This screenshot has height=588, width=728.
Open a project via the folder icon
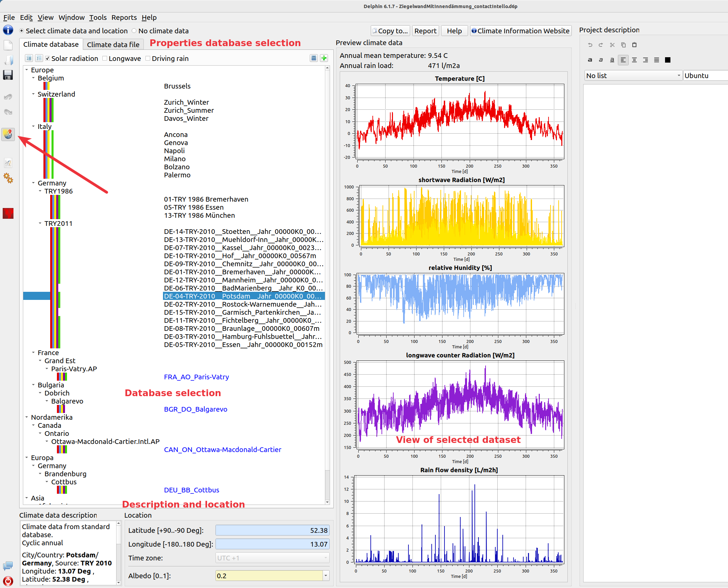[8, 60]
